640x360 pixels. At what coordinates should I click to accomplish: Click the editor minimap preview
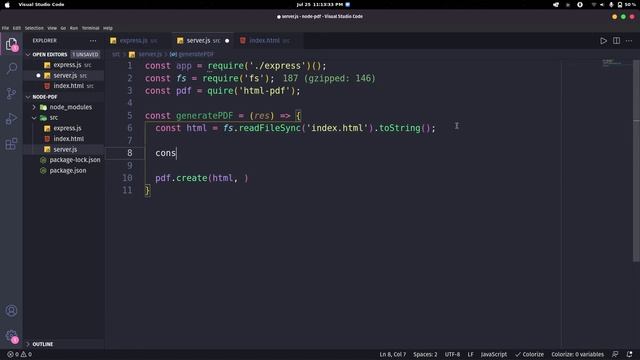tap(612, 63)
